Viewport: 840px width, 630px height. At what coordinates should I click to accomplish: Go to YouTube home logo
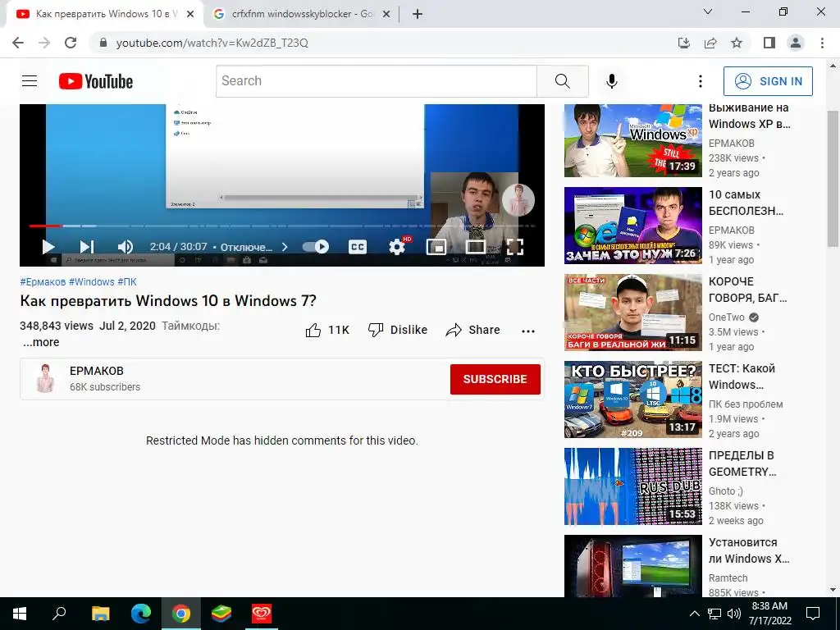(96, 81)
